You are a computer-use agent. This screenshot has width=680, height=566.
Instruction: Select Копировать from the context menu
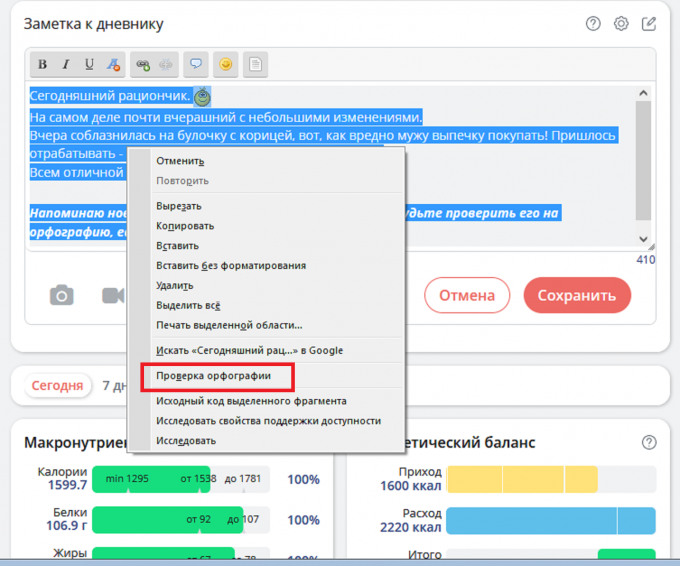point(185,226)
